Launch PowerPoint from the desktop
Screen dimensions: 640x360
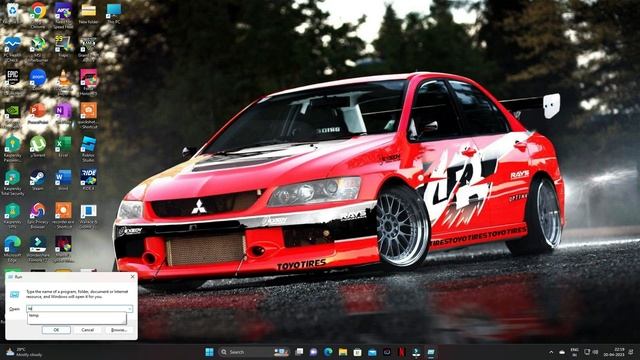pyautogui.click(x=38, y=113)
